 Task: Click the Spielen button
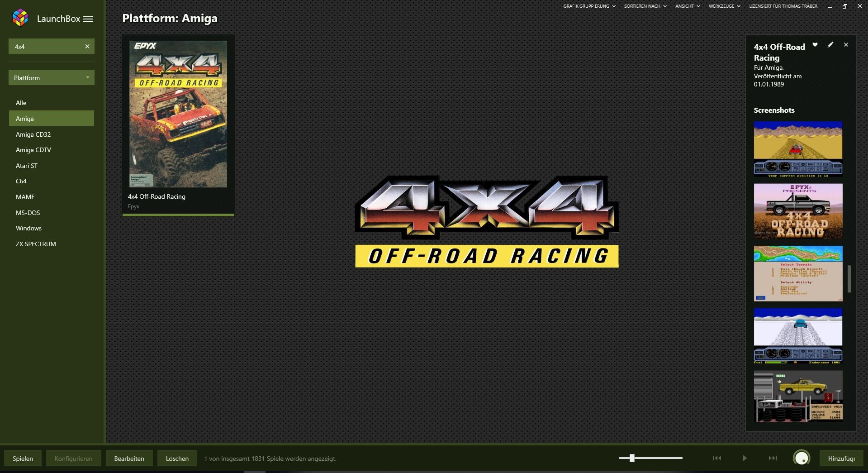pos(23,459)
